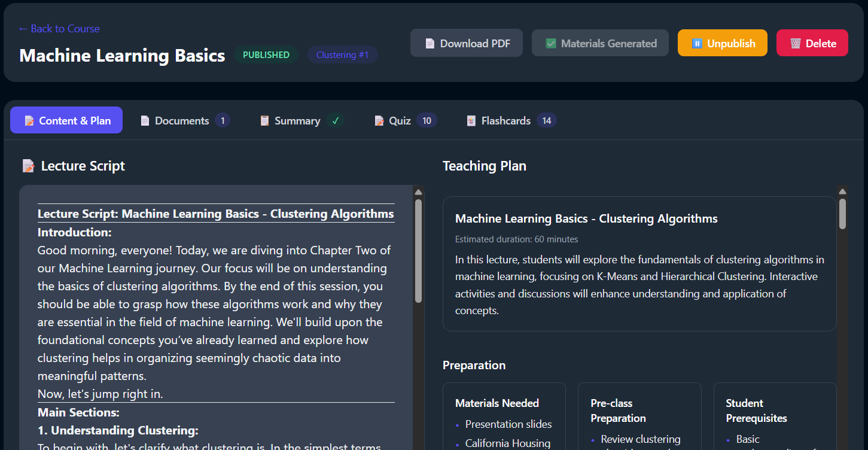
Task: Toggle the Summary completion checkmark
Action: click(x=335, y=120)
